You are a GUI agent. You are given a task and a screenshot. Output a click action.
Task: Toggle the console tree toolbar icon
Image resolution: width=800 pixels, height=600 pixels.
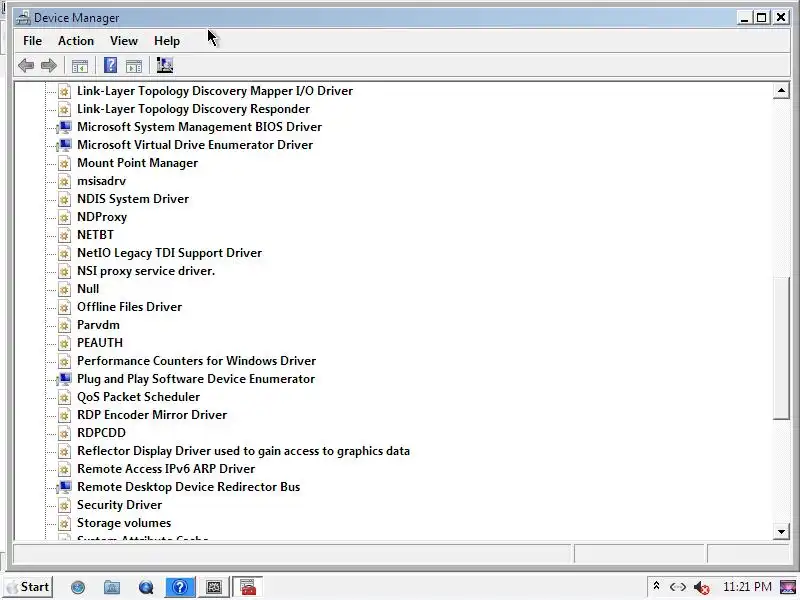pos(80,66)
